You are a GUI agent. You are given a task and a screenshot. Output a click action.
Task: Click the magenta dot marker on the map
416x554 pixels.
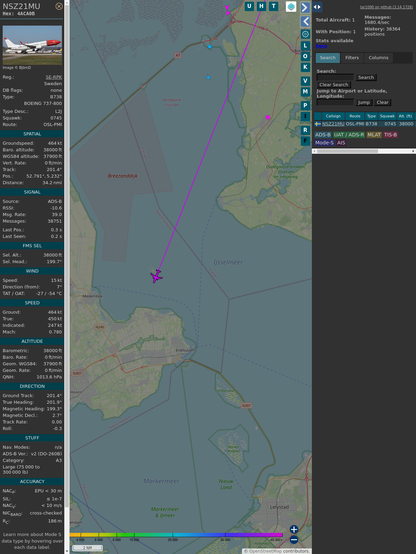pos(268,117)
